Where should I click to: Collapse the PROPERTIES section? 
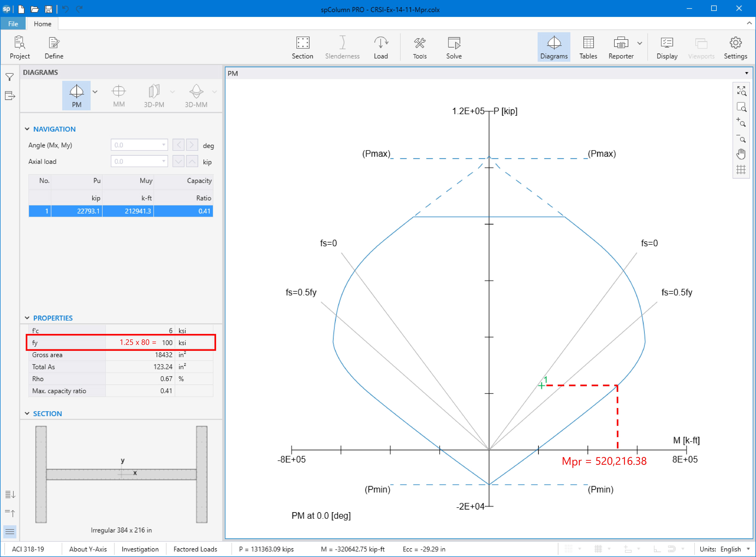27,318
